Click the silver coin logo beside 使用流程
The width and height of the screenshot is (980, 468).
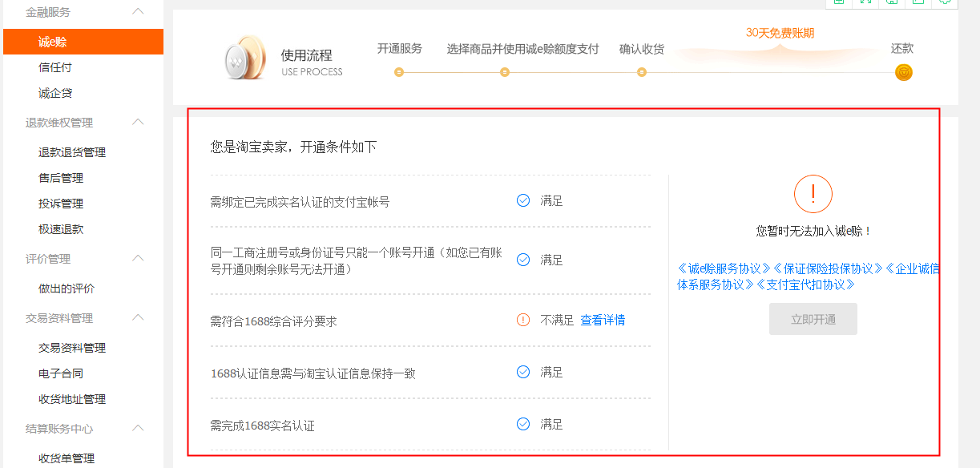[x=245, y=58]
